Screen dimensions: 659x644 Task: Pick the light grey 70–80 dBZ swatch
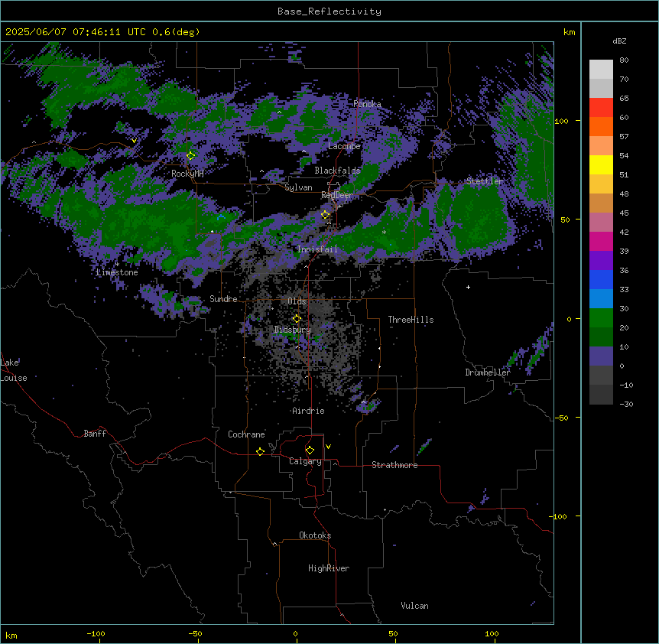[601, 70]
